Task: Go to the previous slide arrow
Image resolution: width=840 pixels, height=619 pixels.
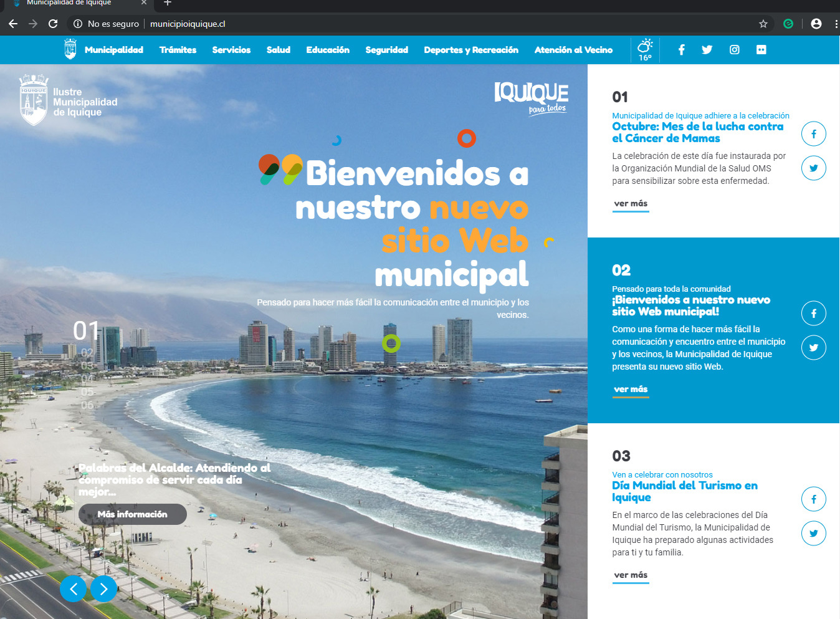Action: pyautogui.click(x=74, y=588)
